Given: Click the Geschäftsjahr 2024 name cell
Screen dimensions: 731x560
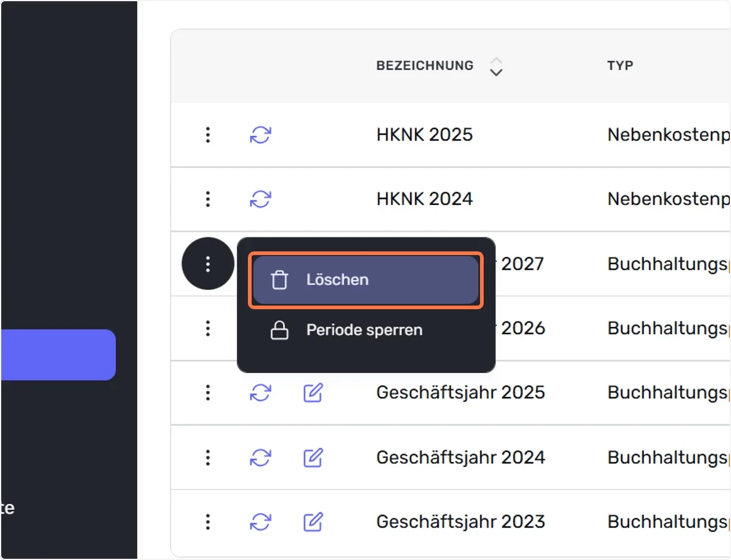Looking at the screenshot, I should tap(461, 457).
